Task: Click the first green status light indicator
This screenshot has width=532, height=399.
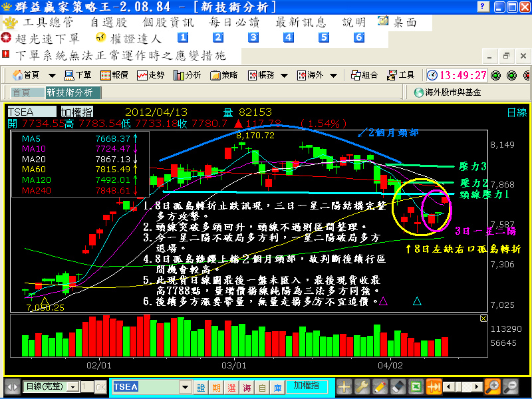Action: pyautogui.click(x=495, y=75)
